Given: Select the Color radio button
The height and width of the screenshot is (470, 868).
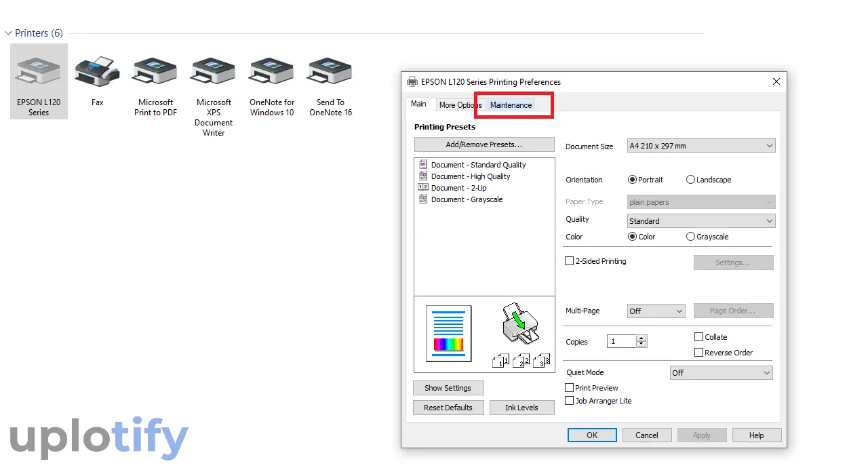Looking at the screenshot, I should (633, 237).
